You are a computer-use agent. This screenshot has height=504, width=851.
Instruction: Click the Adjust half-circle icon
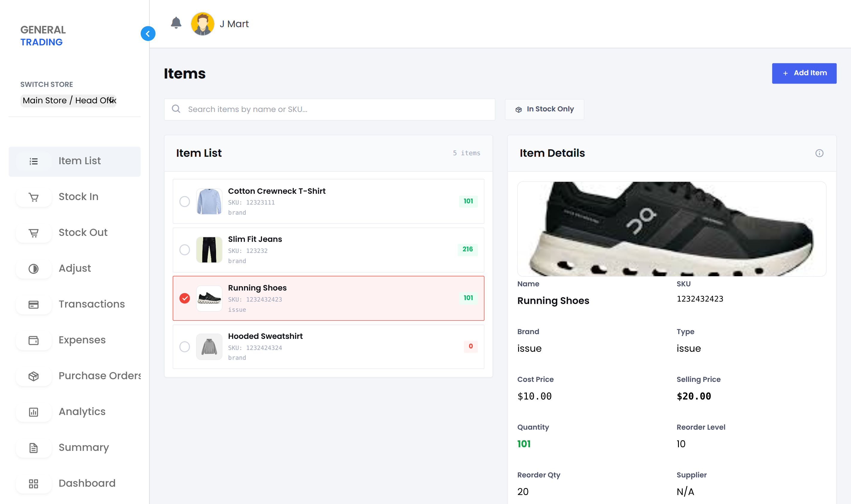pos(33,269)
